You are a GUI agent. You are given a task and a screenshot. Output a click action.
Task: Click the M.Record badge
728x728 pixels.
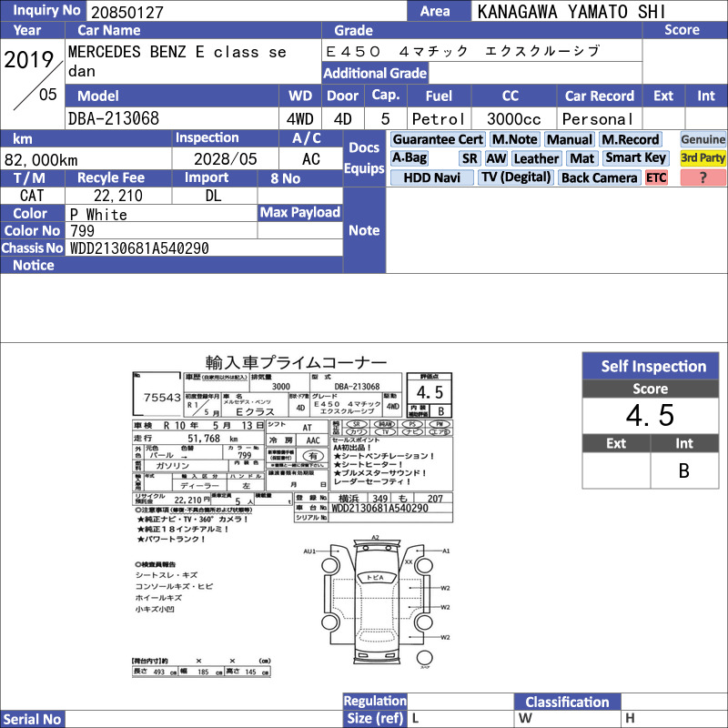point(630,139)
